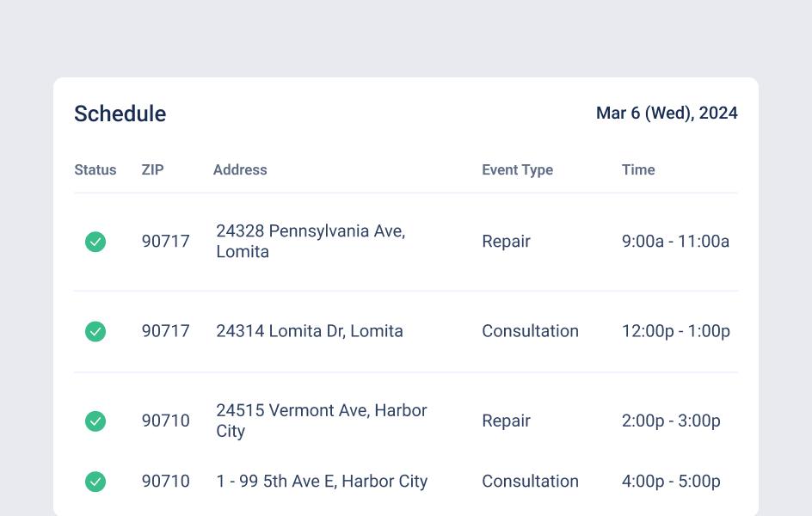Click the green check for Pennsylvania Ave
This screenshot has width=812, height=516.
(95, 242)
